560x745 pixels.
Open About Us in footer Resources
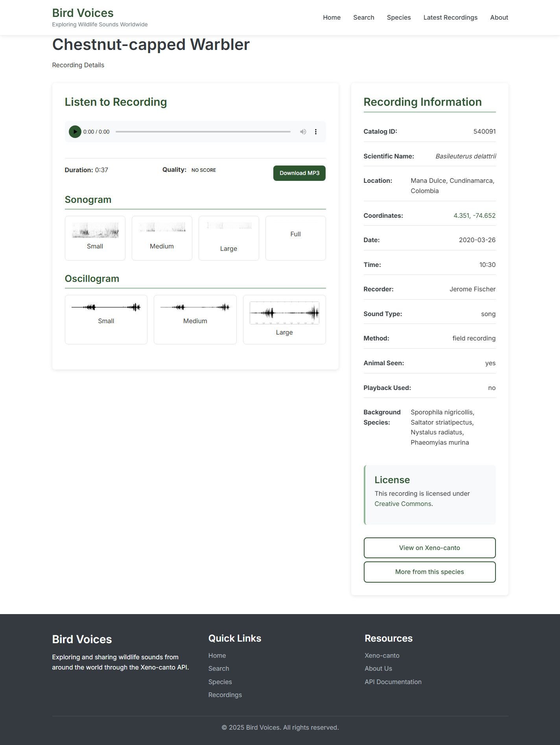tap(378, 668)
